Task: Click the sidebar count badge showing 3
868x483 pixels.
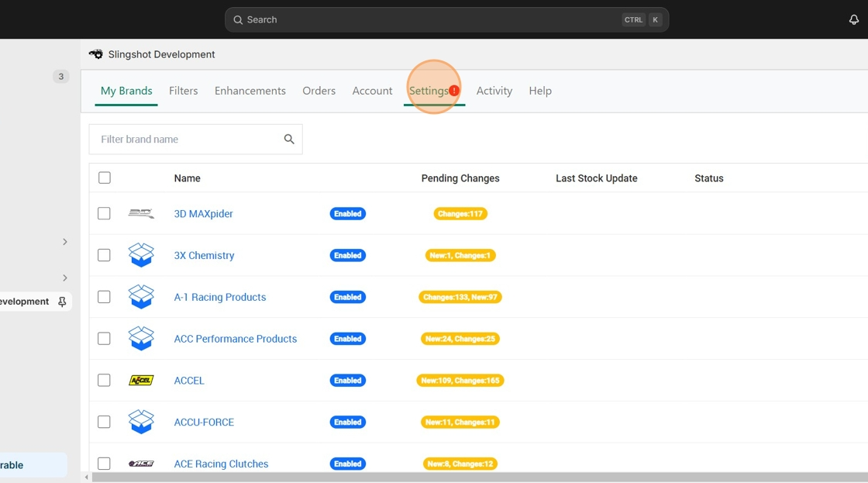Action: 61,77
